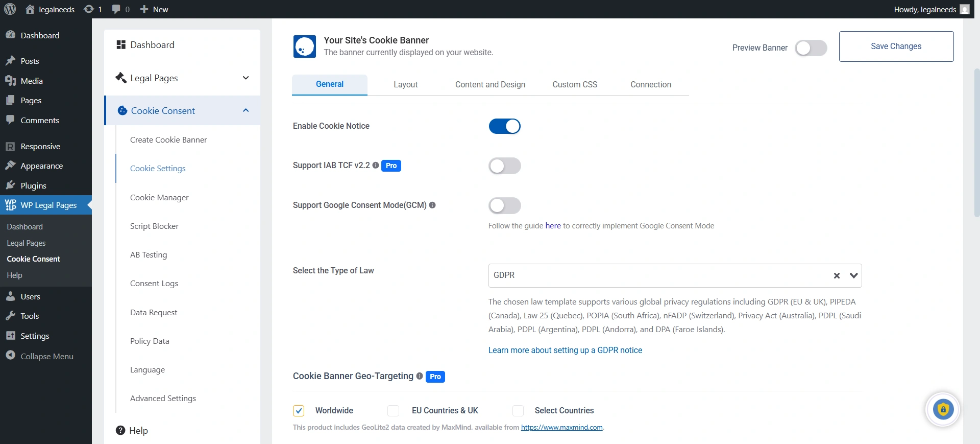Open the Layout tab
This screenshot has width=980, height=444.
coord(405,85)
